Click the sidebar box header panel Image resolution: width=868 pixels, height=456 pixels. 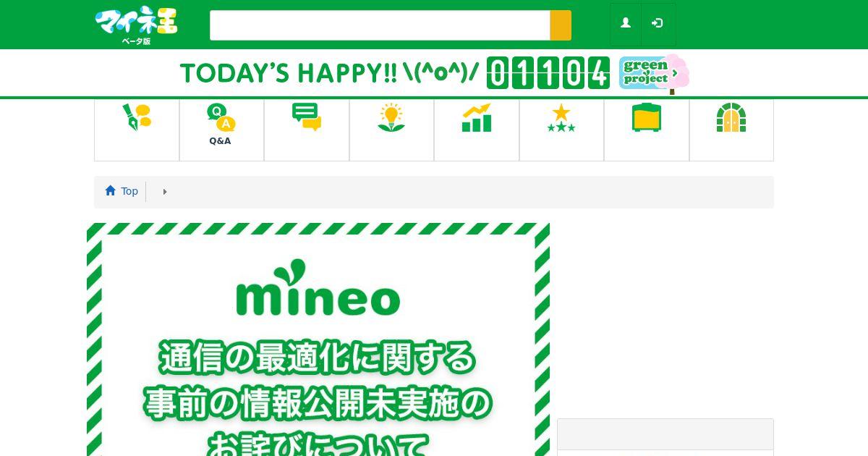click(x=665, y=434)
